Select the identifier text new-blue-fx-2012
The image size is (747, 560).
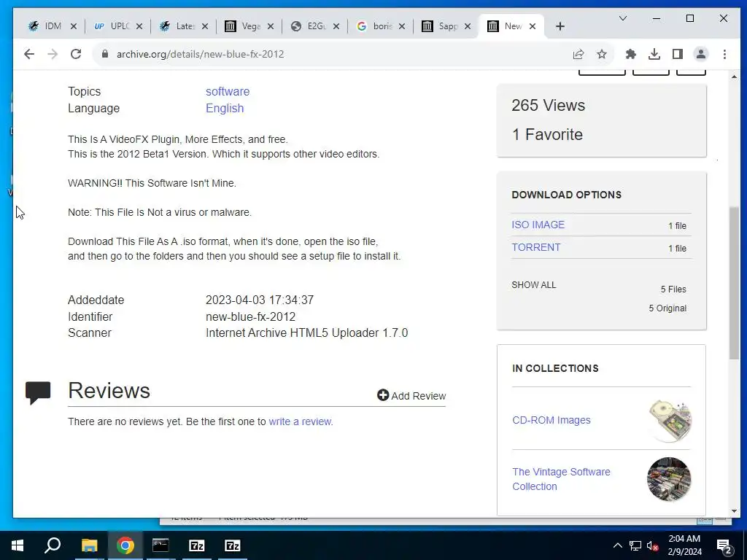click(x=251, y=316)
